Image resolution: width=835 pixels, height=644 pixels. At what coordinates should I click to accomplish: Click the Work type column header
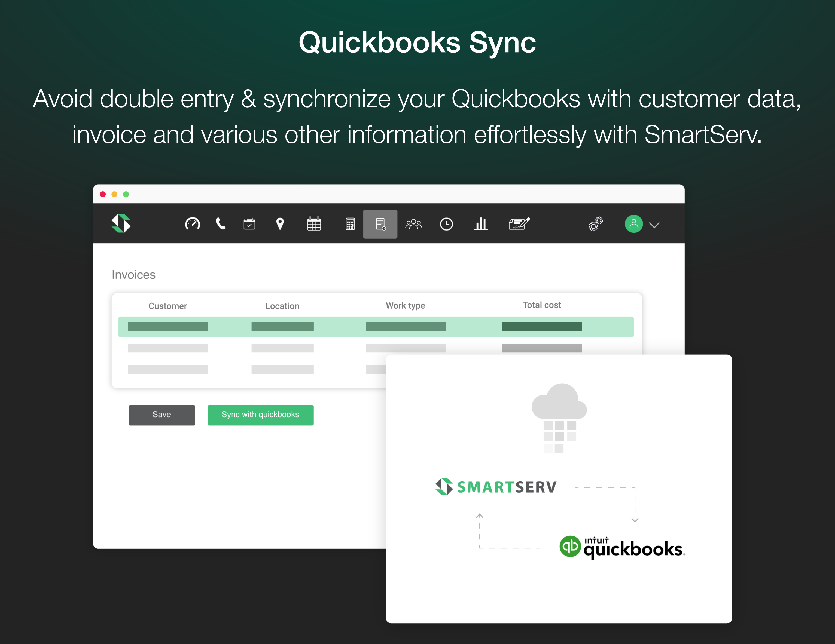click(405, 306)
